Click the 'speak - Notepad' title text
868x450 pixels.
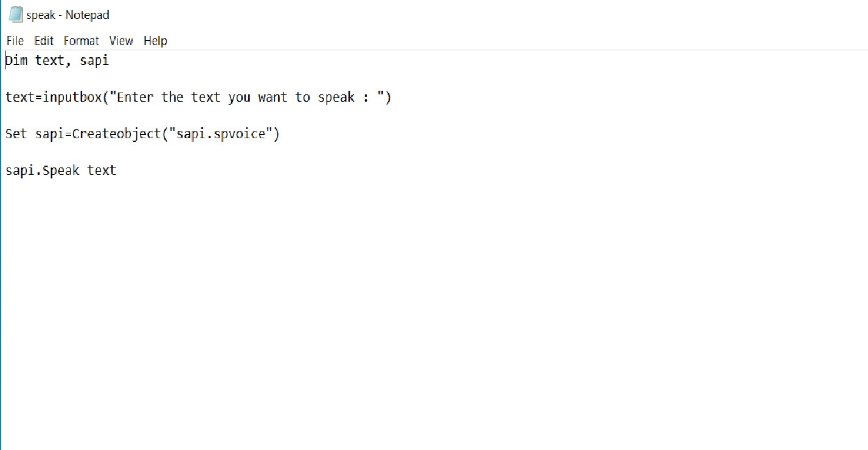(x=68, y=13)
